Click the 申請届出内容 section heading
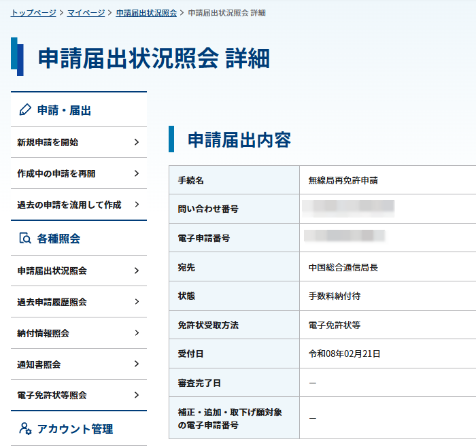The image size is (476, 448). (x=239, y=140)
